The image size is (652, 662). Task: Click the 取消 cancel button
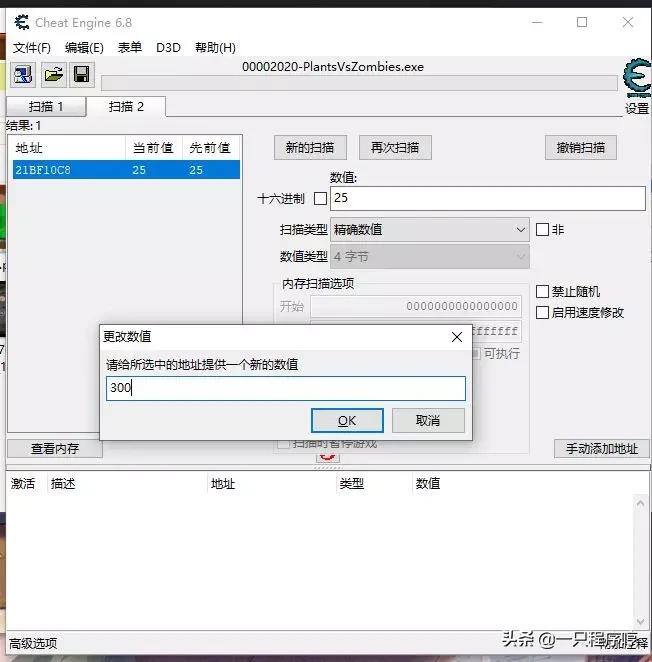point(428,421)
